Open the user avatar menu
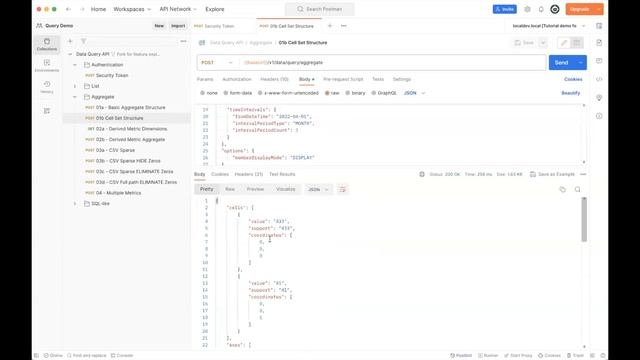The image size is (640, 360). (555, 9)
